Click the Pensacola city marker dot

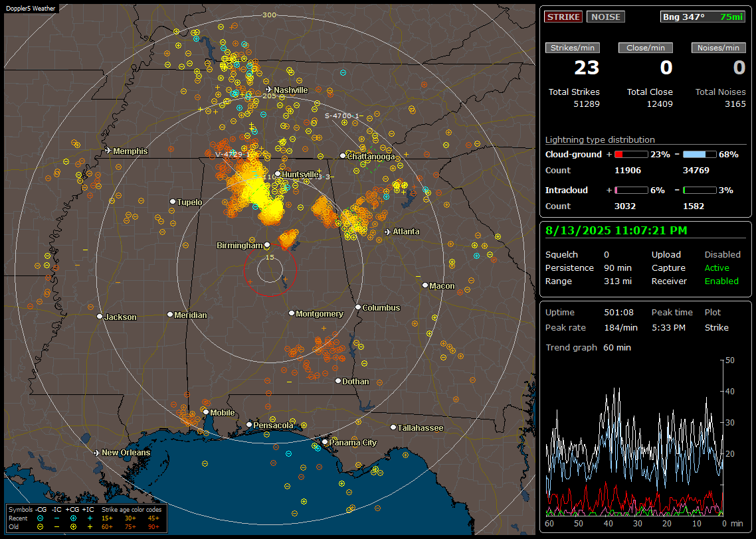tap(249, 425)
